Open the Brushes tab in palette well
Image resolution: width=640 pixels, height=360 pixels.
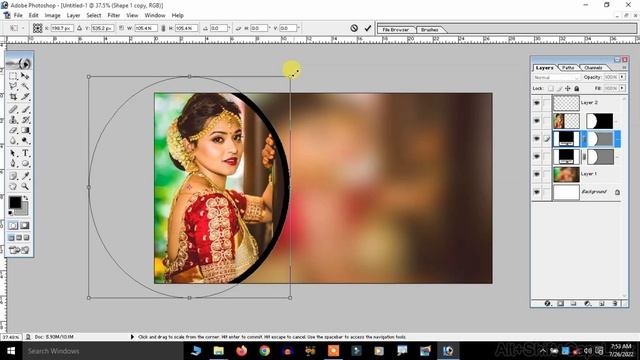429,30
